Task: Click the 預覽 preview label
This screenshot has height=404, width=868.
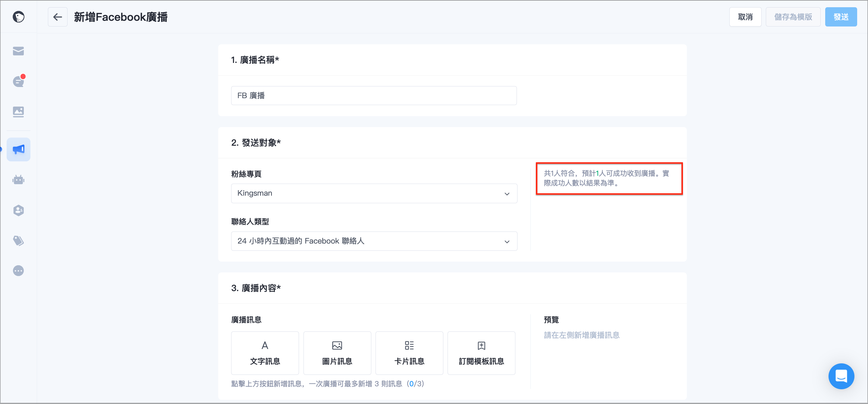Action: pyautogui.click(x=551, y=320)
